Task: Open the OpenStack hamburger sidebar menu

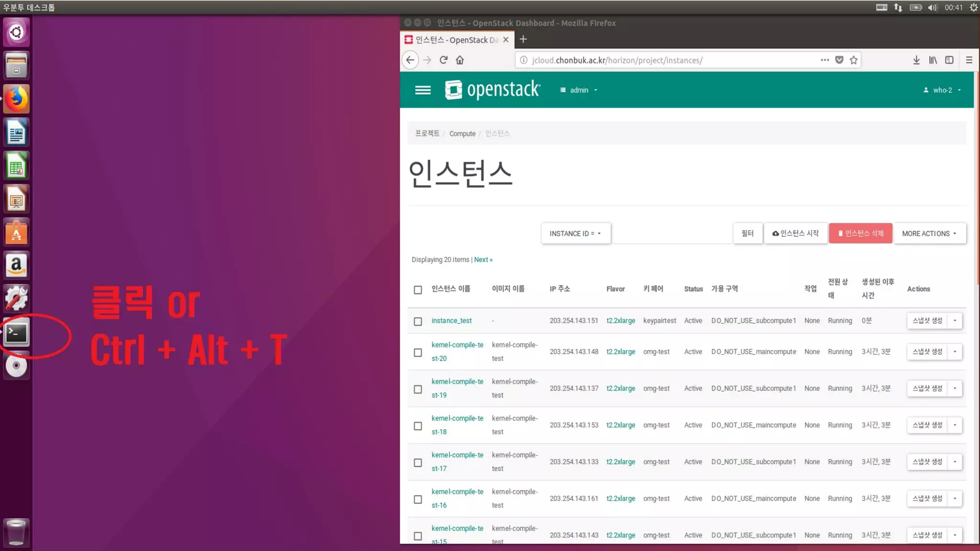Action: pyautogui.click(x=423, y=90)
